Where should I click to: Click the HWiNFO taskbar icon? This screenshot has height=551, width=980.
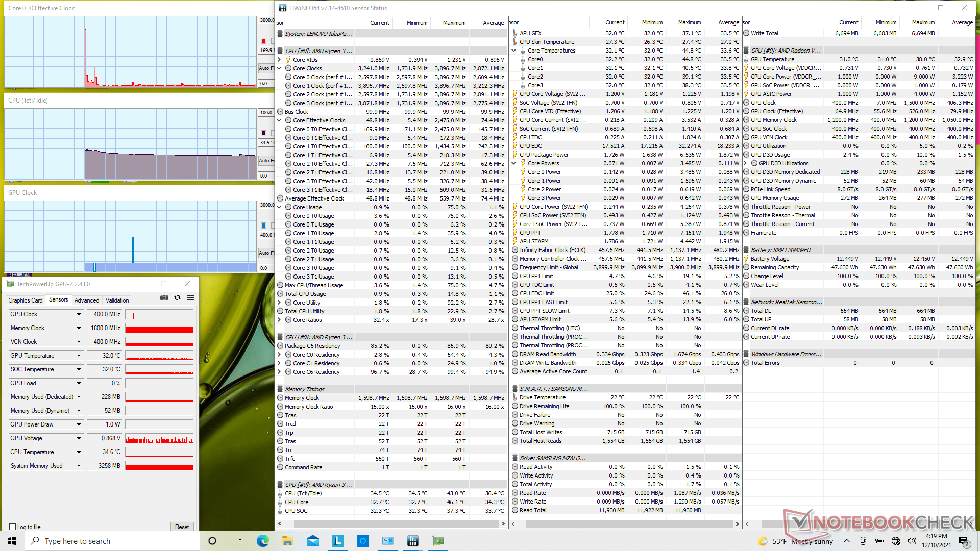(413, 541)
